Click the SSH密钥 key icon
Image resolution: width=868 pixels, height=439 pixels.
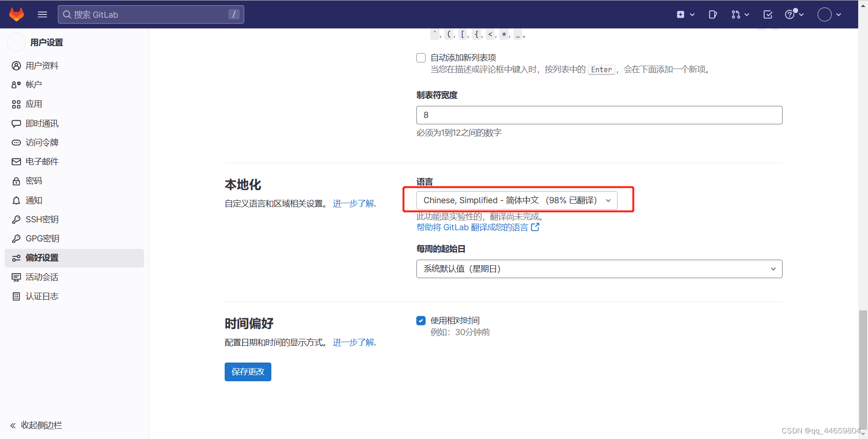tap(16, 219)
